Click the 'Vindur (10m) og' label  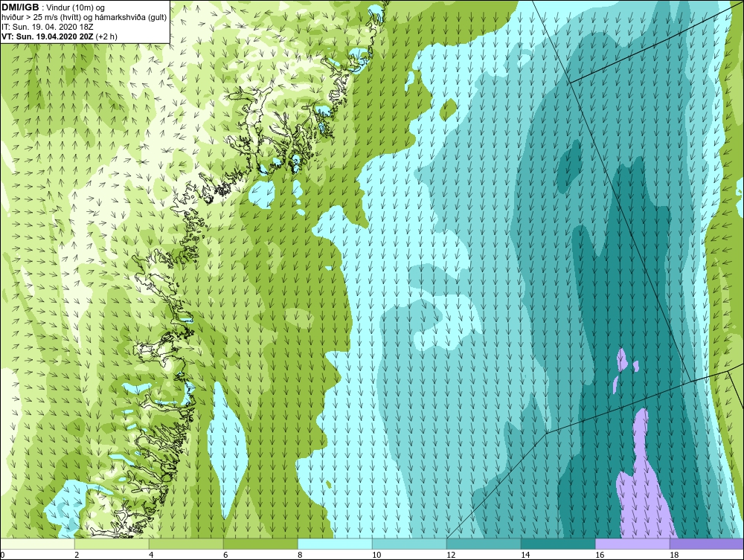click(x=75, y=8)
